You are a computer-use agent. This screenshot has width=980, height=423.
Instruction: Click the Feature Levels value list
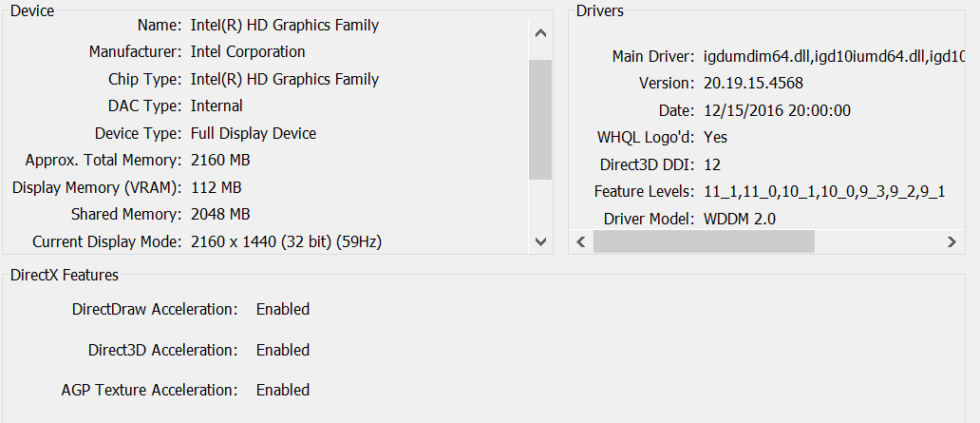824,192
